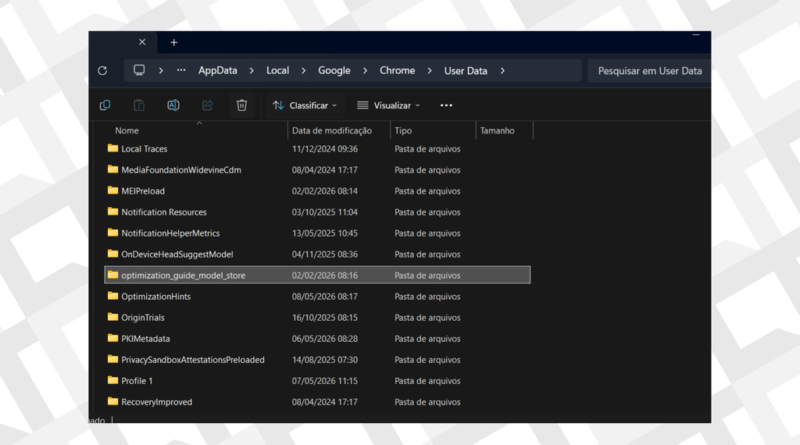Open the See more toolbar options ellipsis
Image resolution: width=800 pixels, height=445 pixels.
pos(446,105)
